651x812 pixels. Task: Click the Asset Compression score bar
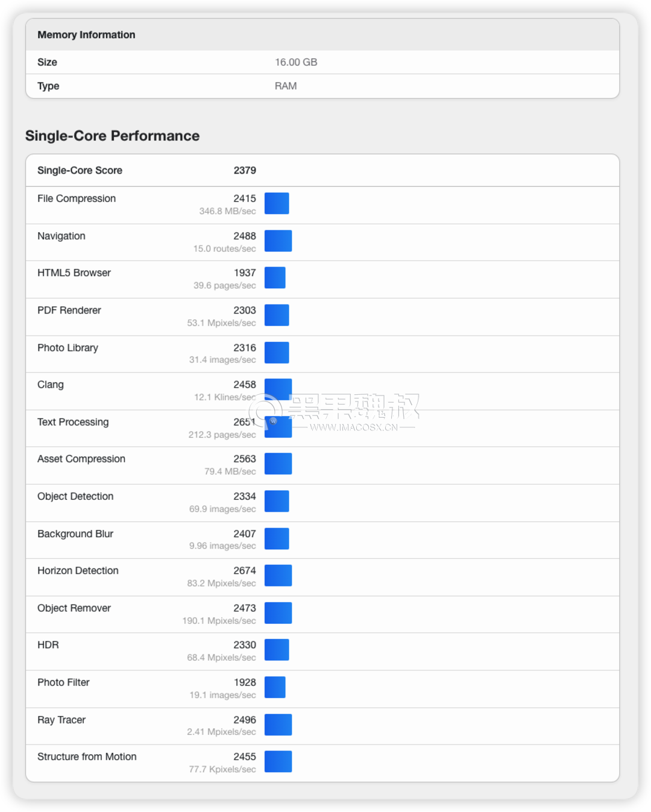tap(278, 464)
